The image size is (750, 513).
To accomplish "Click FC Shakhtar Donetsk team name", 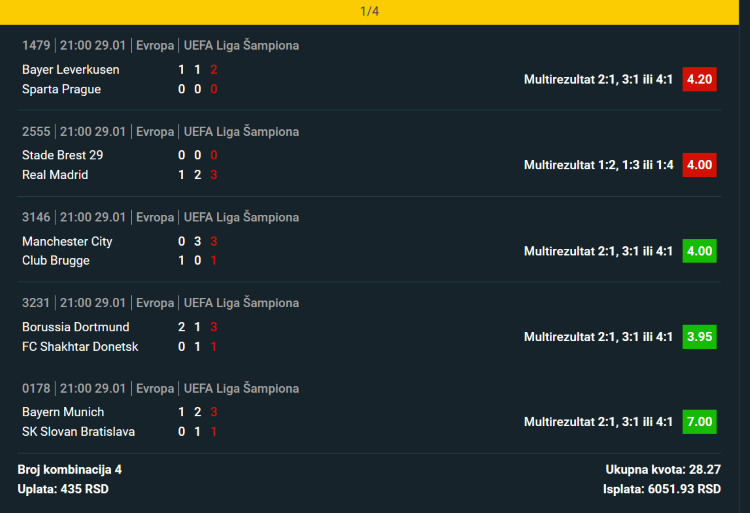I will coord(80,346).
